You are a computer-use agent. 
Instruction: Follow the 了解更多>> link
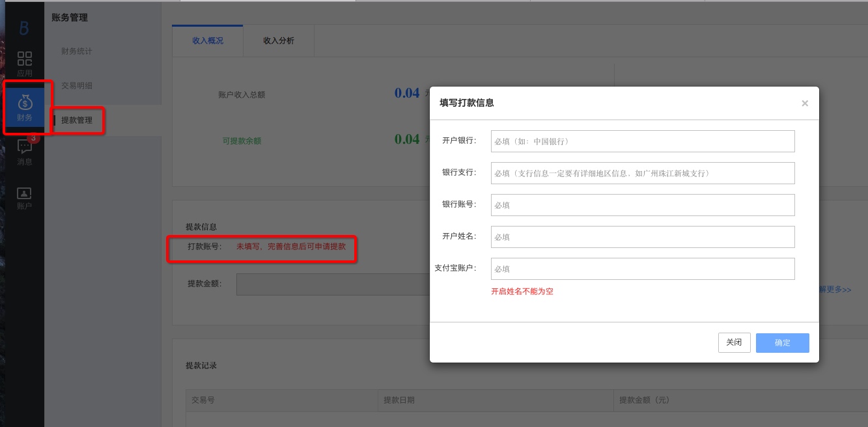pyautogui.click(x=835, y=290)
